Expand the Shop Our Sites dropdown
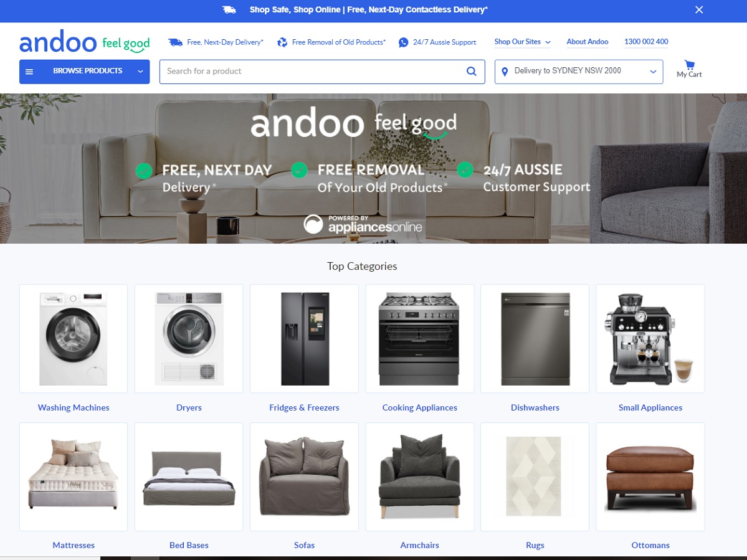This screenshot has height=560, width=747. click(x=522, y=42)
